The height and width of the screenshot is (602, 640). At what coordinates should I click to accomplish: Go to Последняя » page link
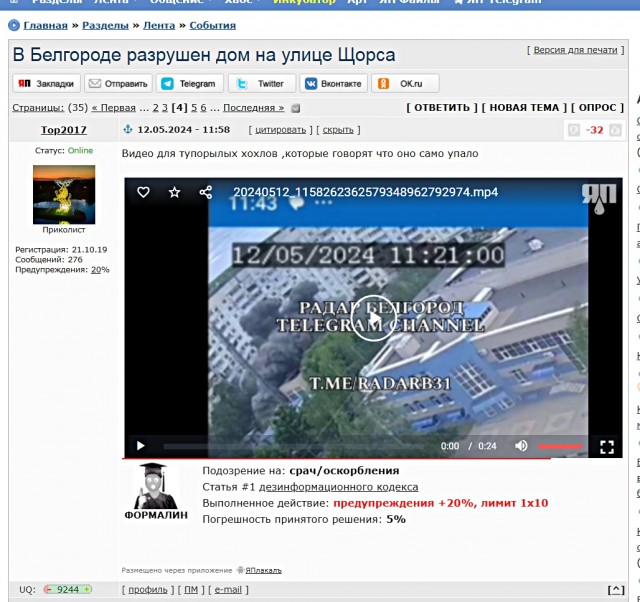[x=253, y=108]
